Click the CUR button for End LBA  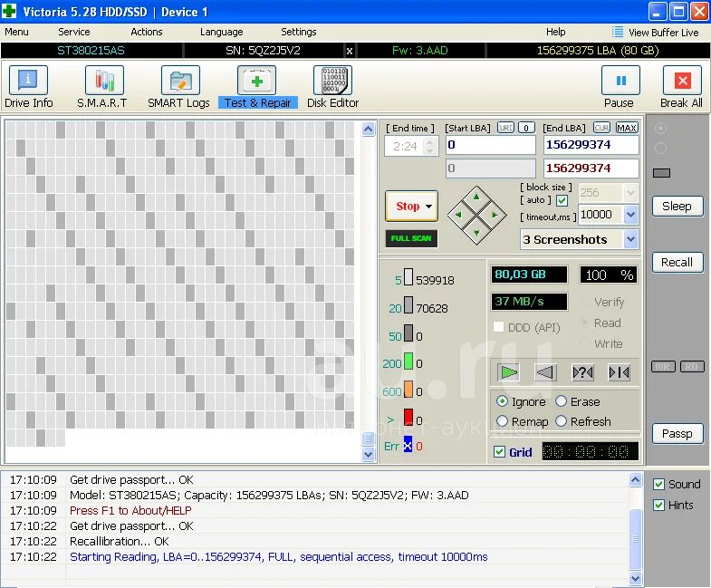coord(601,128)
